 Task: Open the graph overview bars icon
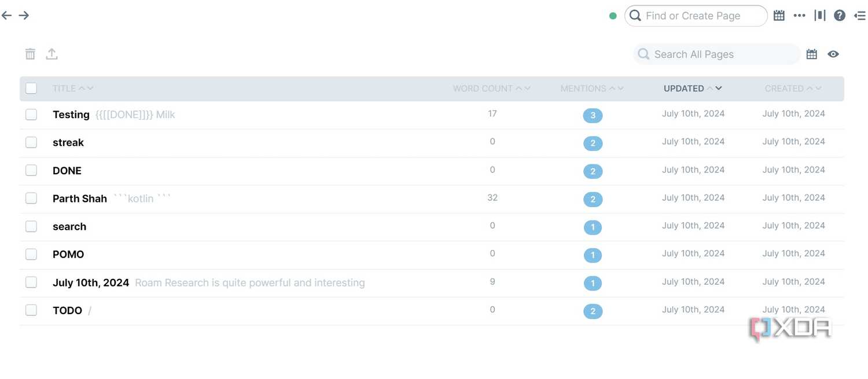(x=820, y=16)
